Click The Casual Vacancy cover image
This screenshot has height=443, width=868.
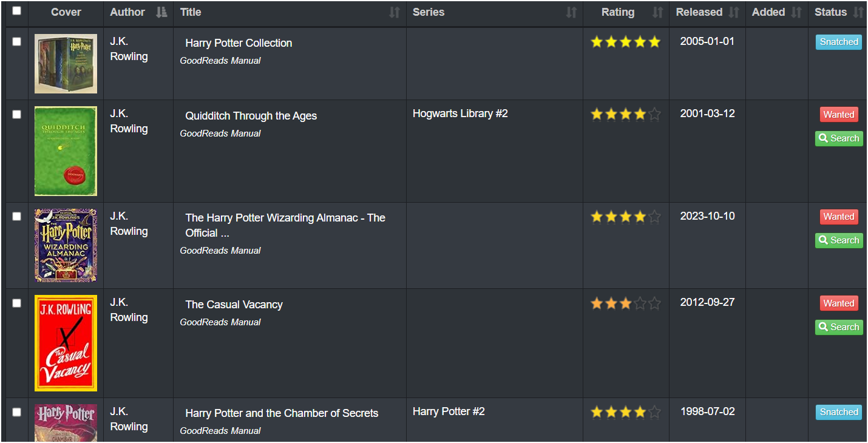coord(66,343)
